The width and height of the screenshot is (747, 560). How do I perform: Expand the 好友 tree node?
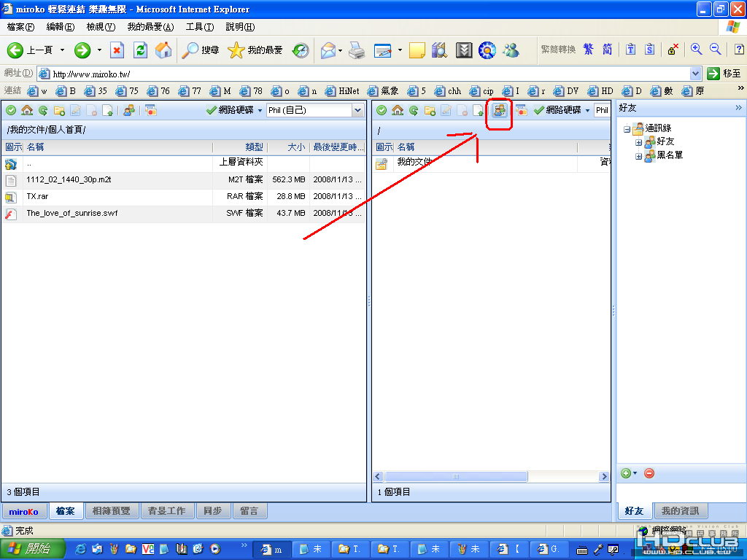click(639, 142)
